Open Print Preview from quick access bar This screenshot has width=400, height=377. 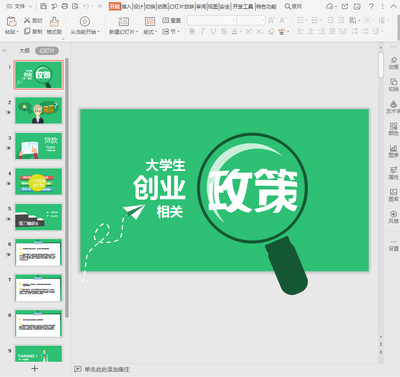click(x=75, y=6)
